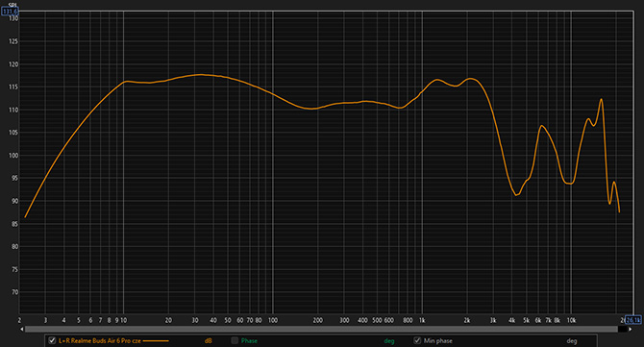This screenshot has width=644, height=347.
Task: Click the left arrow of horizontal scrollbar
Action: point(22,330)
